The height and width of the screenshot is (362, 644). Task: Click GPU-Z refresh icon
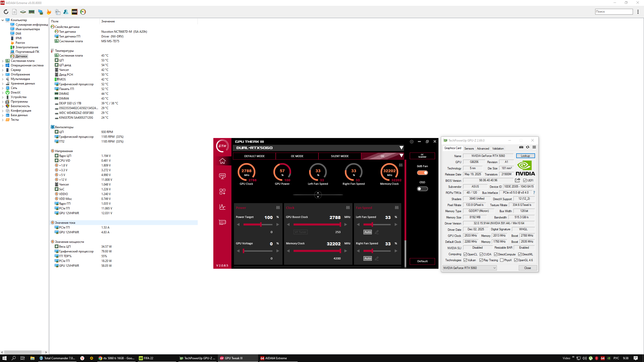pyautogui.click(x=528, y=147)
